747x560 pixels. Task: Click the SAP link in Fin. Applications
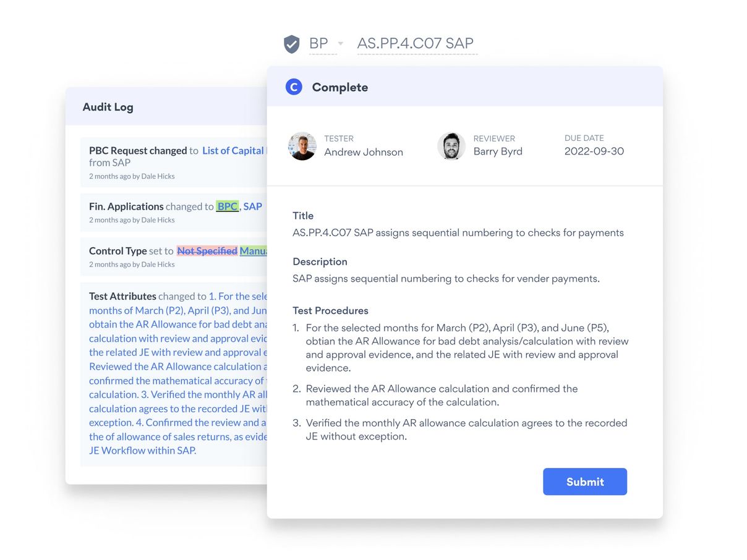[252, 206]
